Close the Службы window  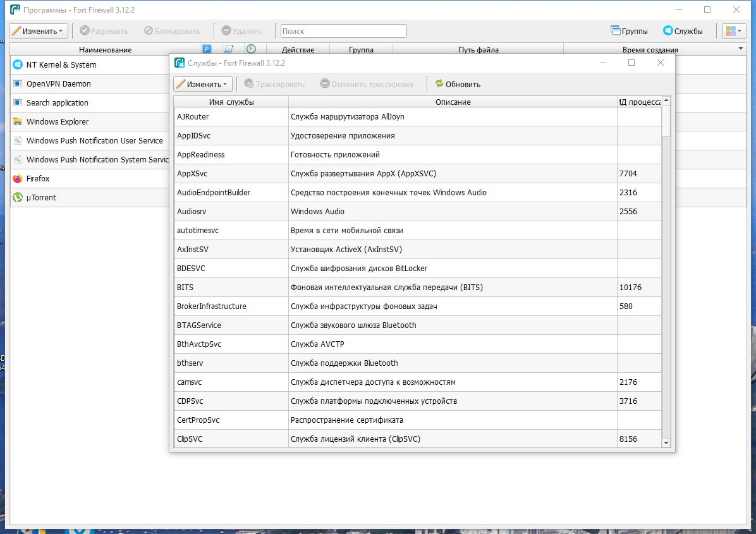coord(661,63)
